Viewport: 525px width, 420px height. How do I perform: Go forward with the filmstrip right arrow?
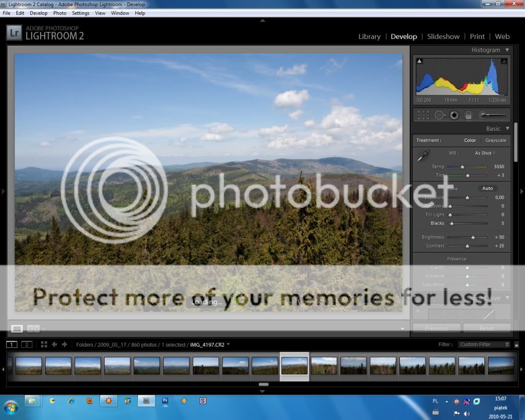(x=65, y=344)
